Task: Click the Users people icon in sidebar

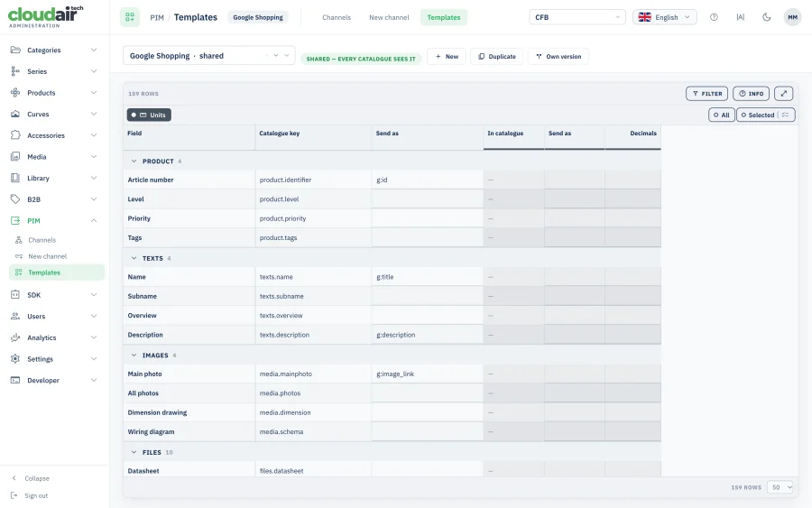Action: point(15,316)
